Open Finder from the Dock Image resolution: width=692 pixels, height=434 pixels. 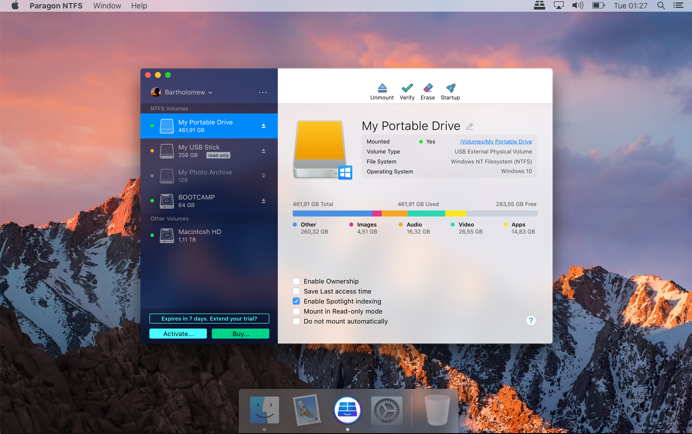(264, 410)
